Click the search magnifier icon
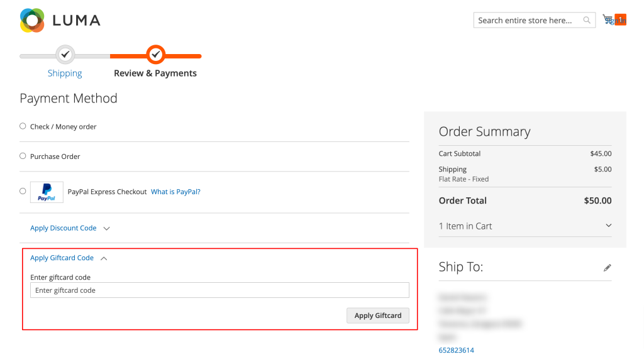This screenshot has height=362, width=644. point(587,20)
